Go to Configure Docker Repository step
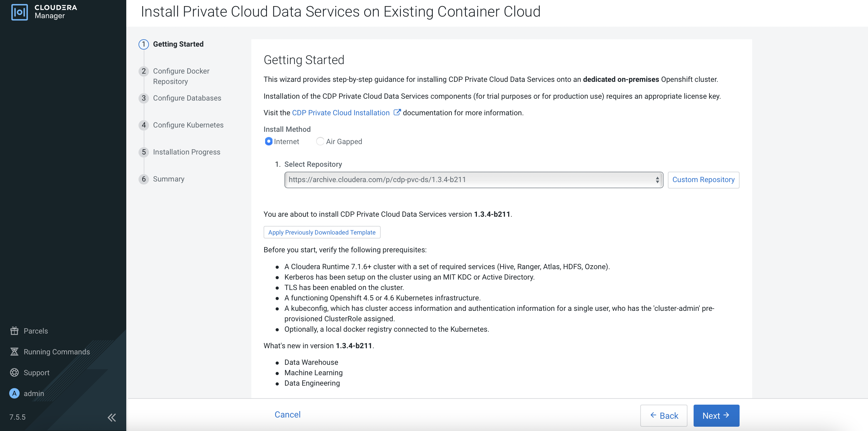Image resolution: width=868 pixels, height=431 pixels. click(x=181, y=76)
